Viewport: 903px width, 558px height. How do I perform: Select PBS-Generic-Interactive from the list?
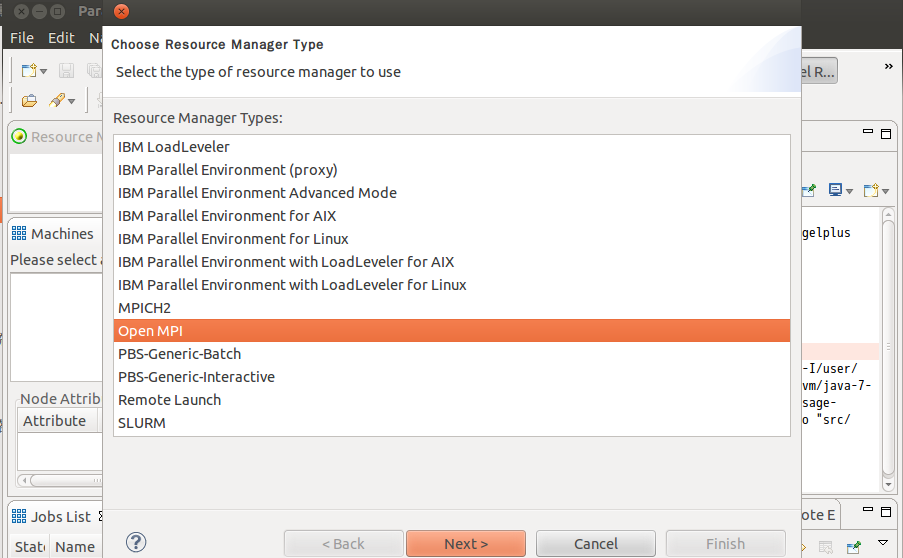[452, 377]
